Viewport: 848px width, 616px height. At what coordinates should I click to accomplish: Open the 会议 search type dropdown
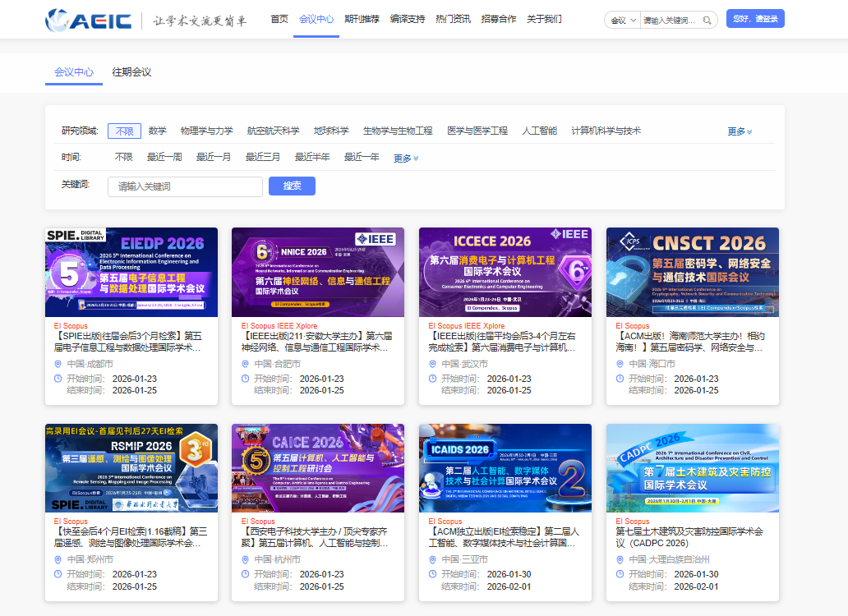pos(624,21)
